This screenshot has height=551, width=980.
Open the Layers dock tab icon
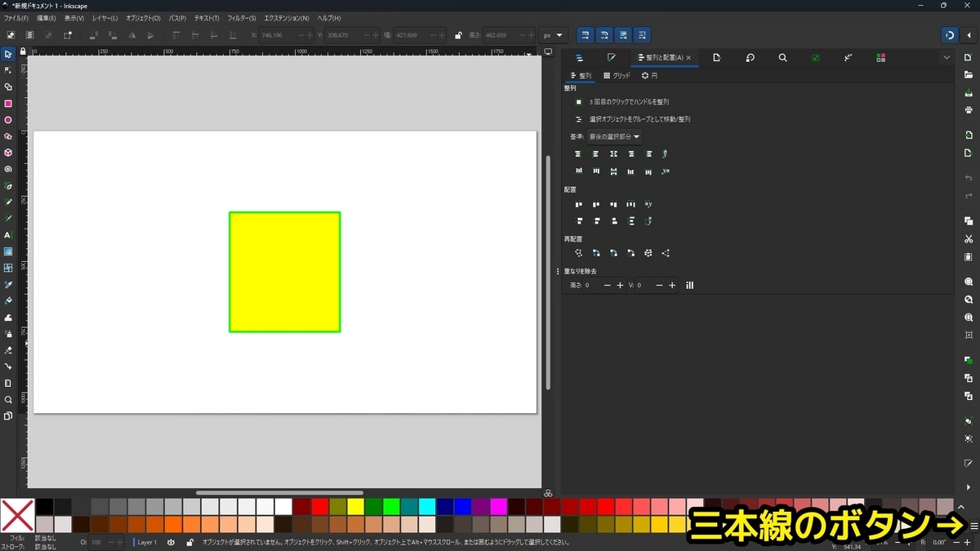pos(579,58)
